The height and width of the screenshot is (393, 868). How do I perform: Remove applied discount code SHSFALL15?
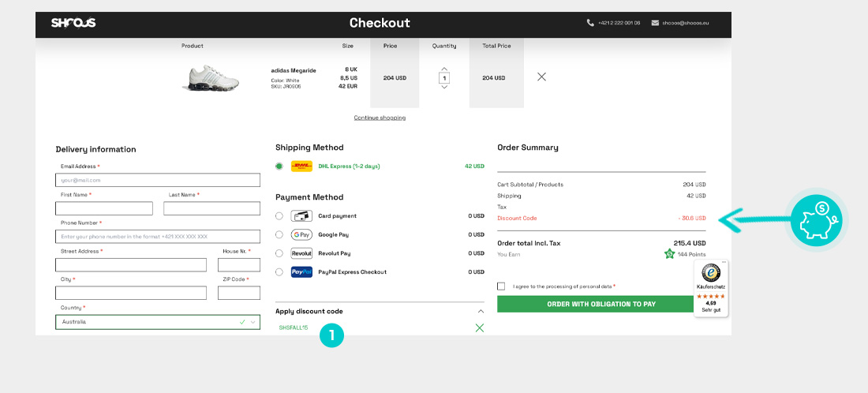click(479, 327)
